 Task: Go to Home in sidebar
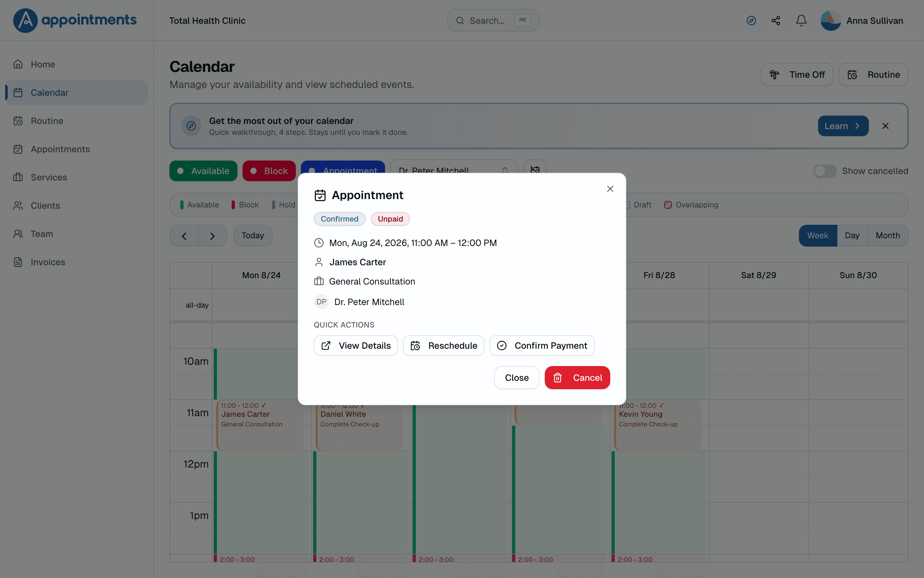[77, 64]
